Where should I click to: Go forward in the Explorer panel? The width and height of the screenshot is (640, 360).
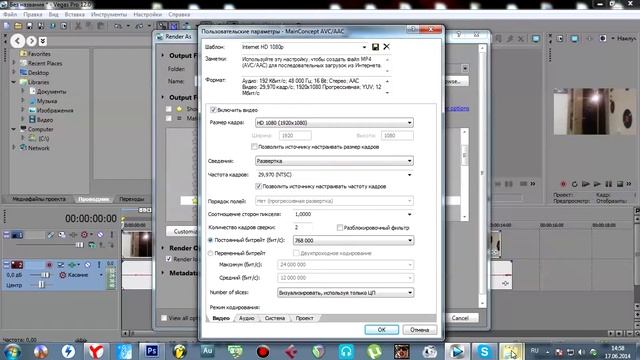31,41
